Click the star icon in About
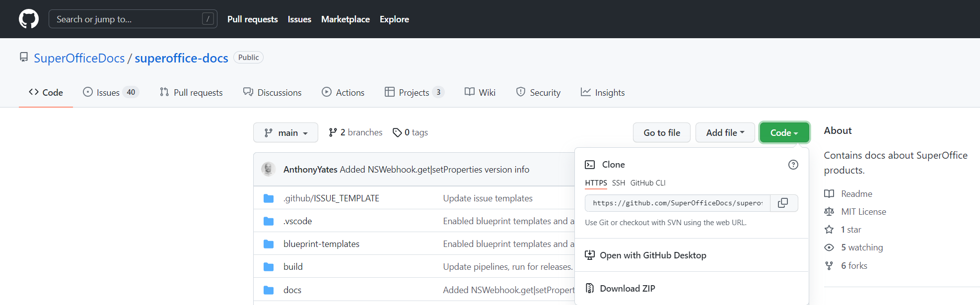The height and width of the screenshot is (305, 980). tap(829, 230)
